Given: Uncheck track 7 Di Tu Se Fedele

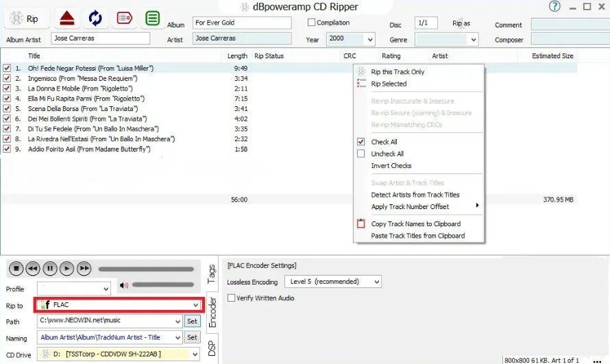Looking at the screenshot, I should (x=7, y=129).
